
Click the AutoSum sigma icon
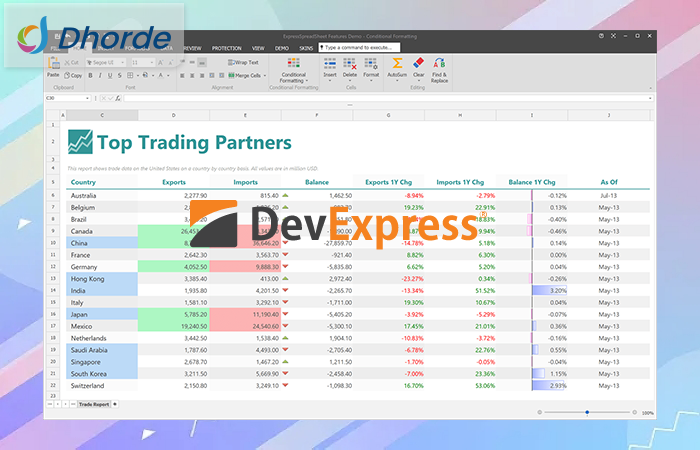[397, 63]
